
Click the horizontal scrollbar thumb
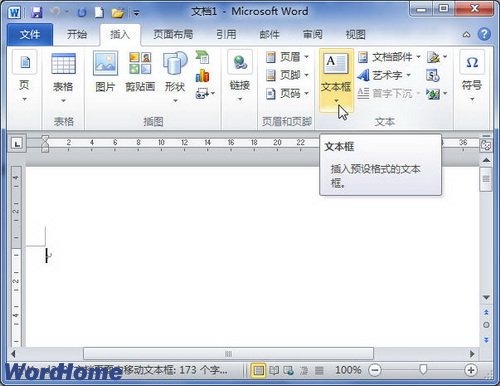228,354
